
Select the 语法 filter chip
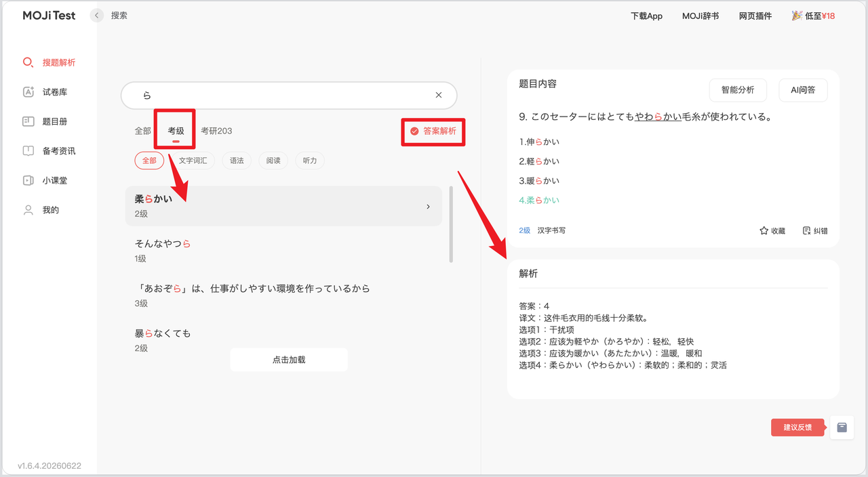[237, 161]
